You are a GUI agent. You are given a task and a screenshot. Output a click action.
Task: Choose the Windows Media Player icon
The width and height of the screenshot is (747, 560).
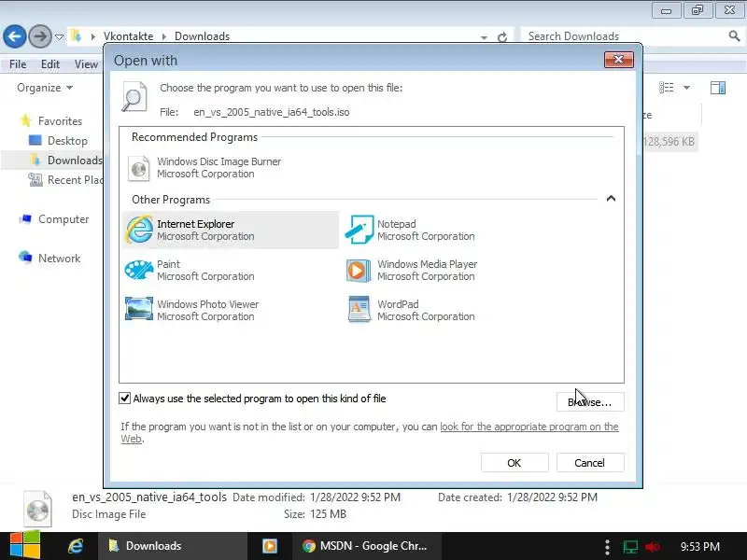[x=359, y=270]
